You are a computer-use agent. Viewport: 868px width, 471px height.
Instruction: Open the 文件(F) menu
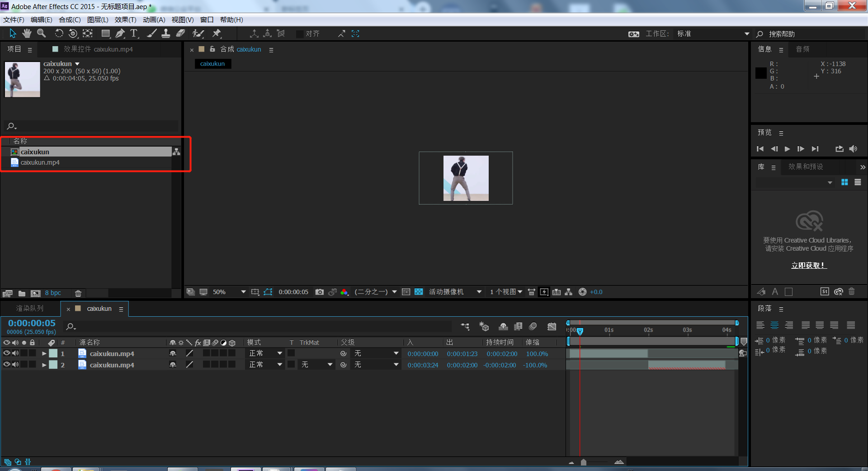pos(14,20)
